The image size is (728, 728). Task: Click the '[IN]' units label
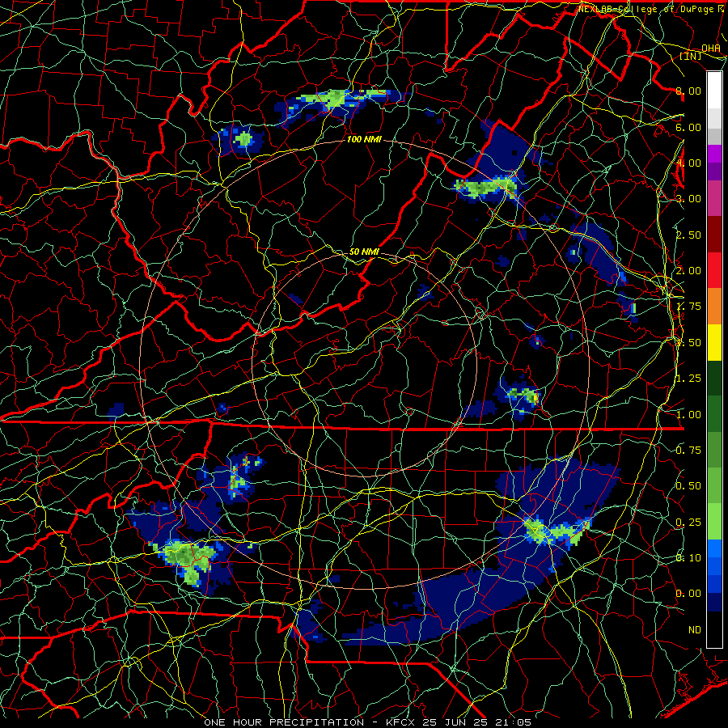691,56
